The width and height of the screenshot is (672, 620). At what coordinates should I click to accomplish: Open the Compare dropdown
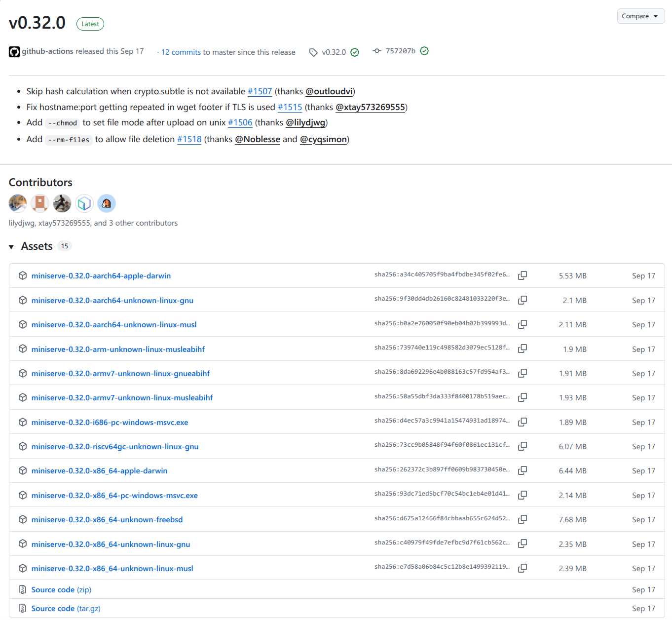(640, 16)
